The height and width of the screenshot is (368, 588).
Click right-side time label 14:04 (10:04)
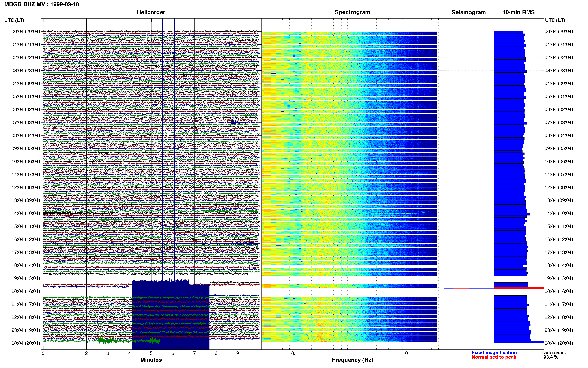559,213
